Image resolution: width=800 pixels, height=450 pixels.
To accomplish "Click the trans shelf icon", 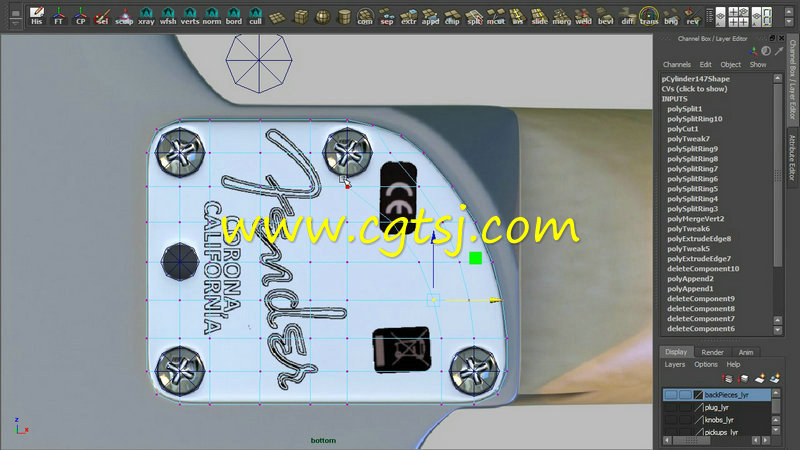I will click(x=649, y=16).
